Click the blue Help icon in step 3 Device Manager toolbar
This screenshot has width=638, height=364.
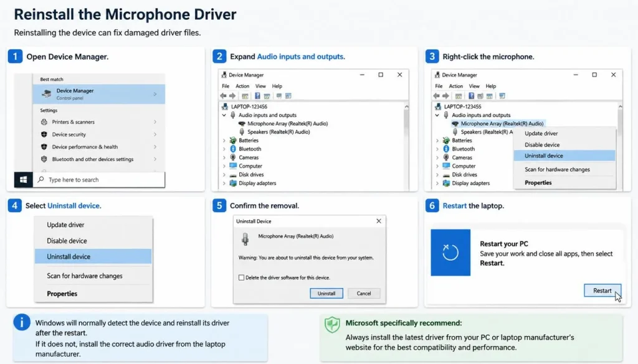tap(471, 96)
